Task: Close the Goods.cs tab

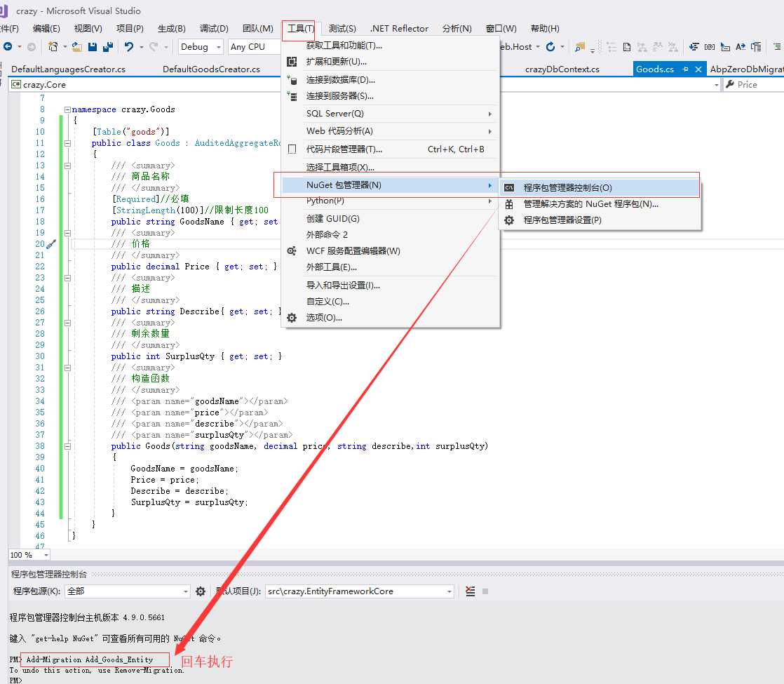Action: pyautogui.click(x=698, y=69)
